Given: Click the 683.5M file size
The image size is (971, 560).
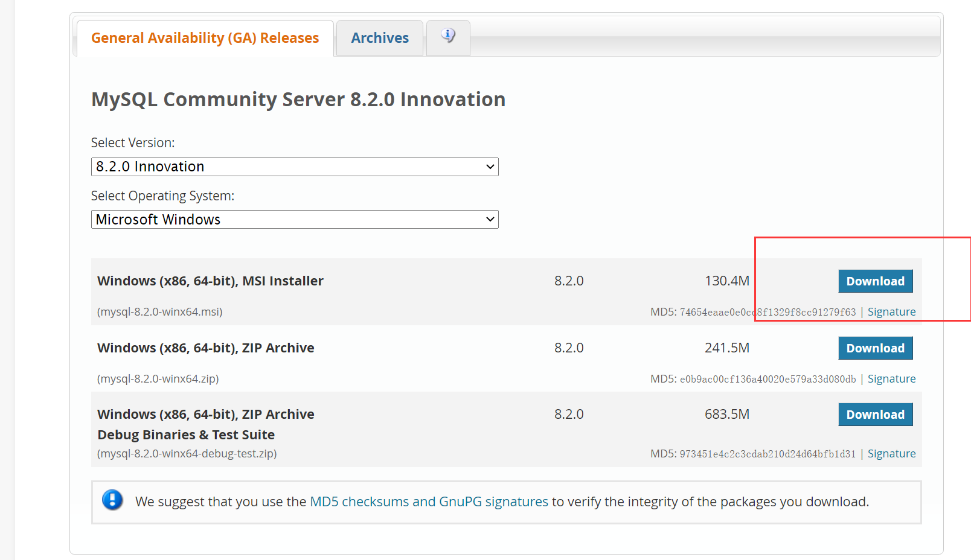Looking at the screenshot, I should click(727, 415).
